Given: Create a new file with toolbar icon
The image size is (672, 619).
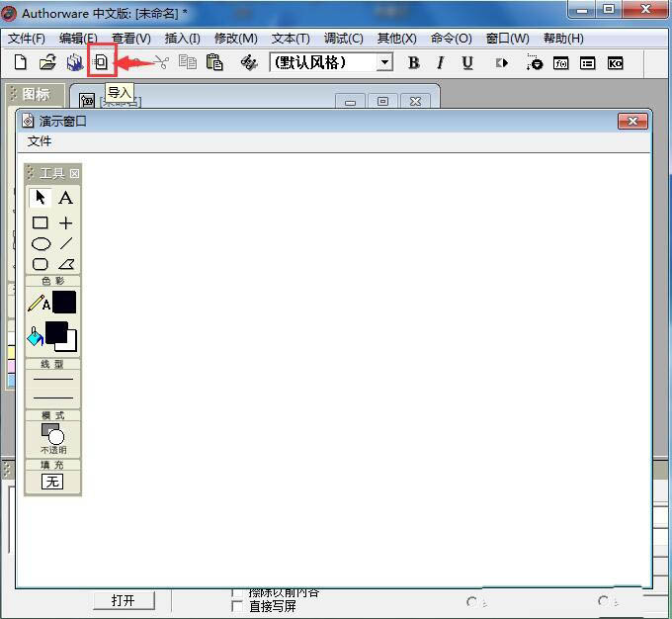Looking at the screenshot, I should (20, 62).
